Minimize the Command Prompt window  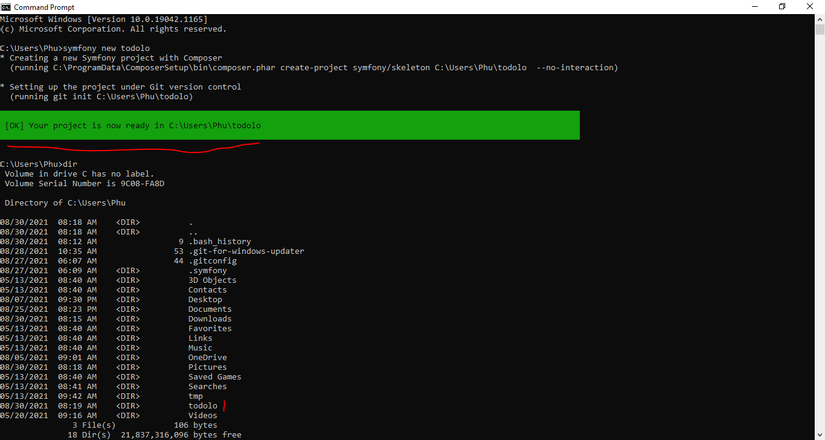(755, 7)
